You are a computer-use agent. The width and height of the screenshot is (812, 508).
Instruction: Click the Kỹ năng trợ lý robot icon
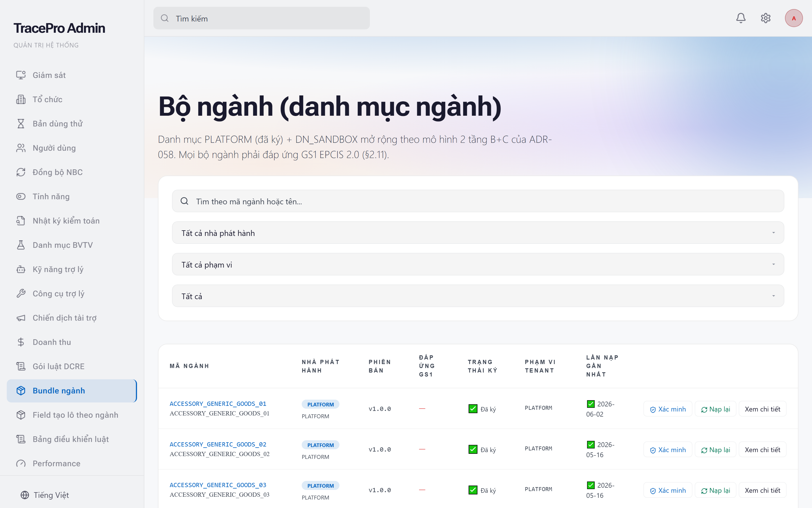[21, 269]
